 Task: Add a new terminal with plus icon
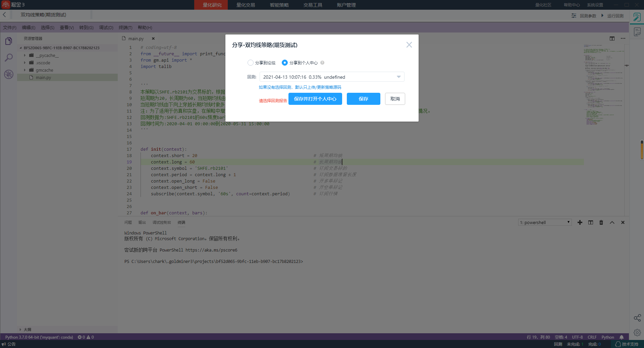point(580,222)
